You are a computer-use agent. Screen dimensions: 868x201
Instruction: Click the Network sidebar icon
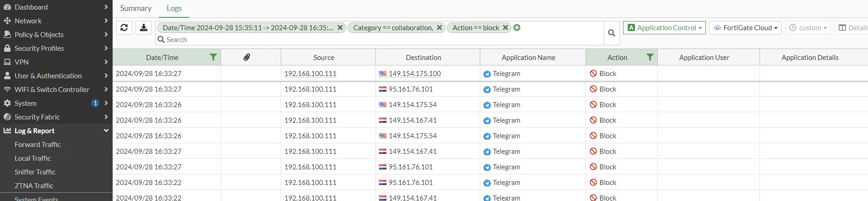coord(7,21)
